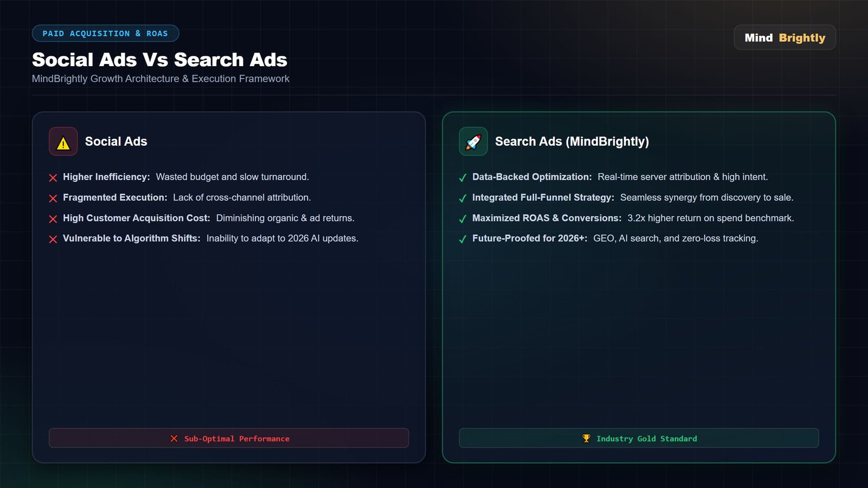Click the trophy icon in Industry Gold Standard
Viewport: 868px width, 488px height.
point(586,439)
